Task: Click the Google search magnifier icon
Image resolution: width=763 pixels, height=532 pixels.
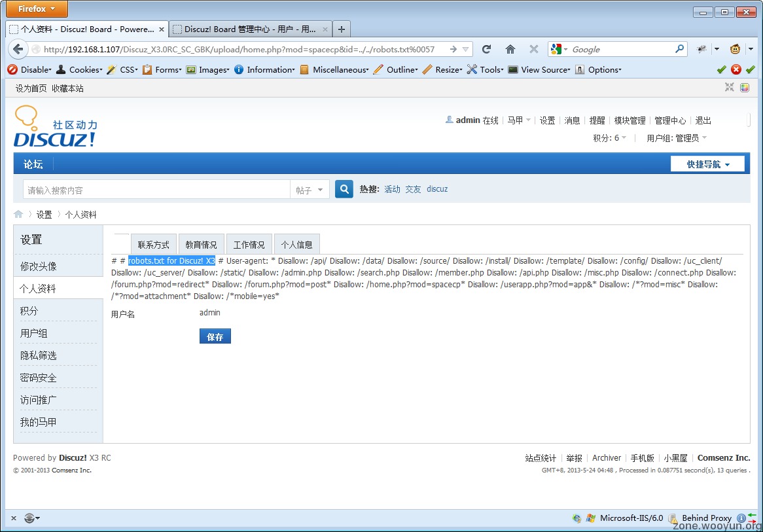Action: (680, 49)
